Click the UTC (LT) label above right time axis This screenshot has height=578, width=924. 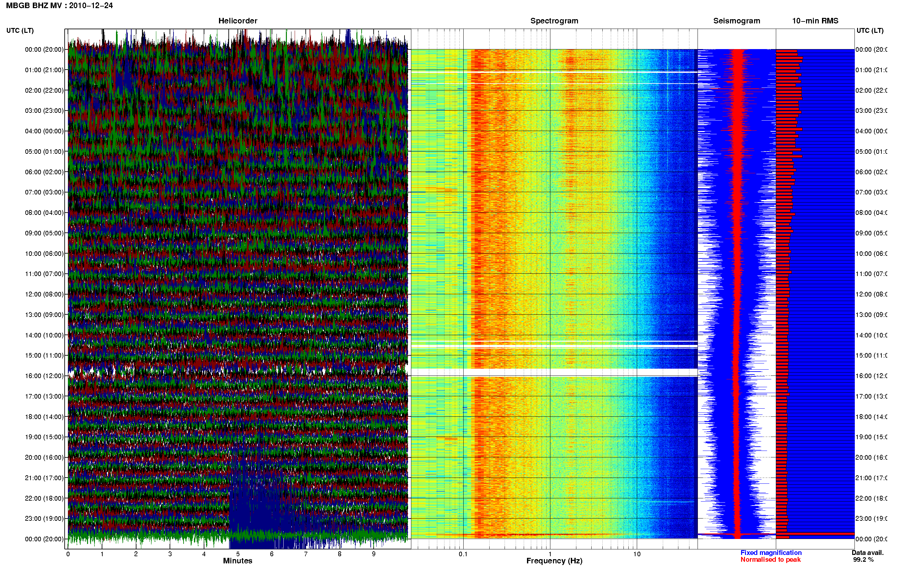click(870, 31)
